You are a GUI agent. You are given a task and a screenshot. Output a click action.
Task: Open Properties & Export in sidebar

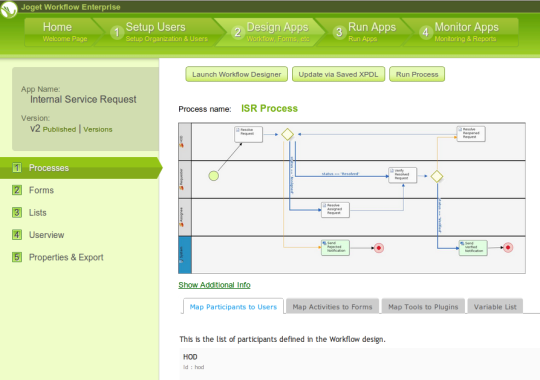click(66, 257)
